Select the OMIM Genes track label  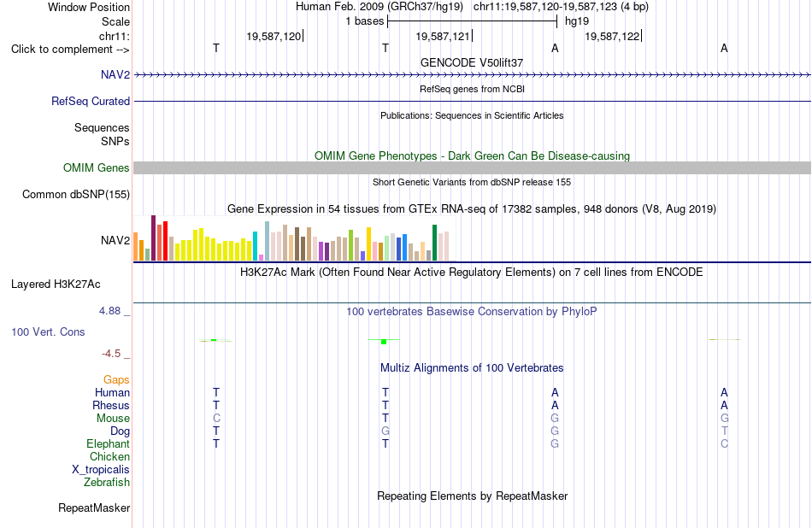pos(96,167)
